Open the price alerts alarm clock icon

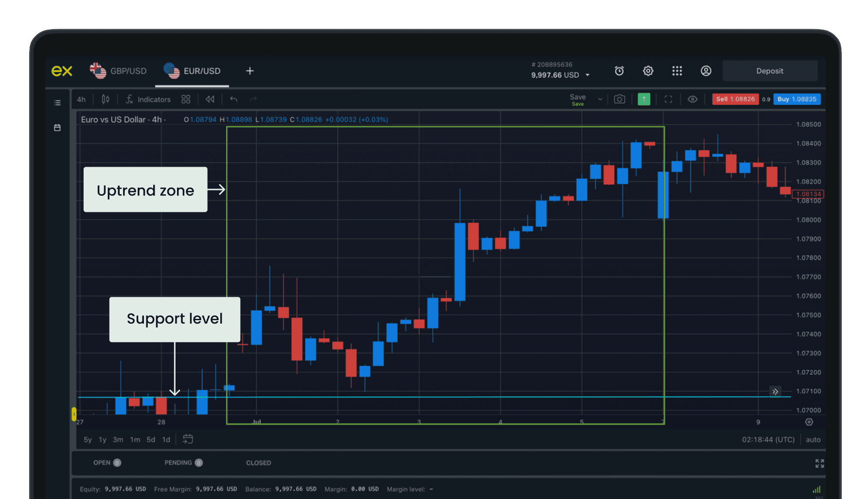(x=619, y=71)
